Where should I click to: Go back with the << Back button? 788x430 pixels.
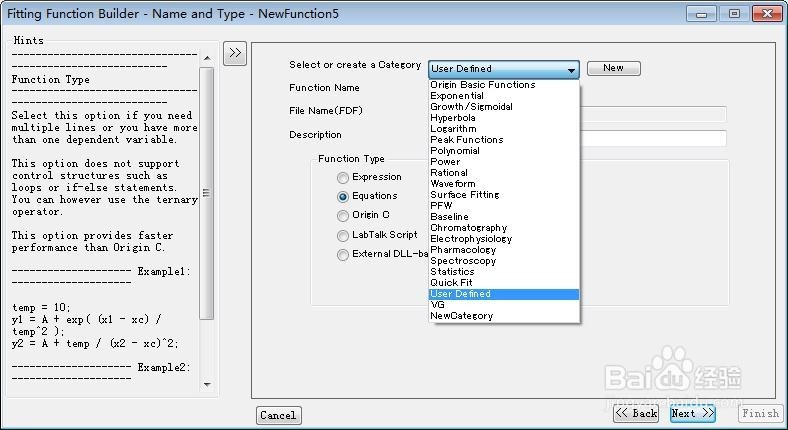click(x=636, y=413)
